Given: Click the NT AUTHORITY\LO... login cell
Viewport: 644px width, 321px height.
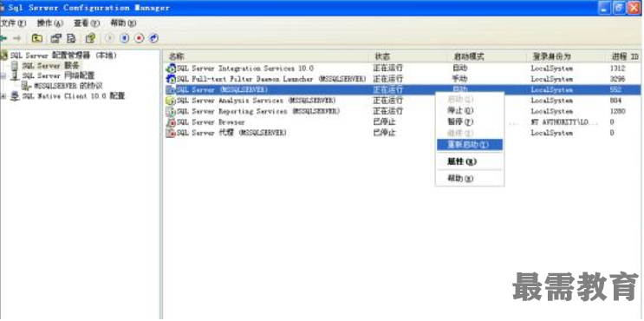Looking at the screenshot, I should pyautogui.click(x=564, y=122).
